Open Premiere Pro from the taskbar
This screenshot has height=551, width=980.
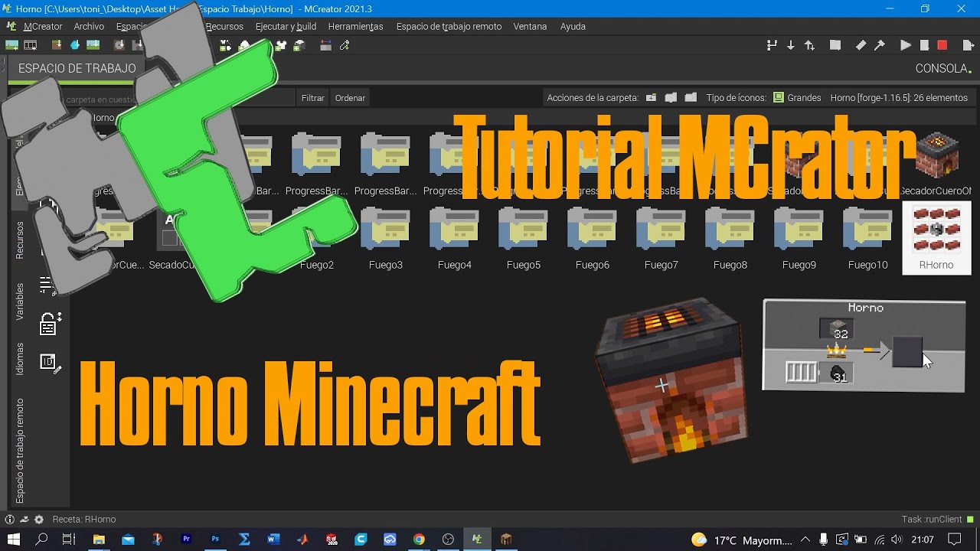(x=186, y=540)
